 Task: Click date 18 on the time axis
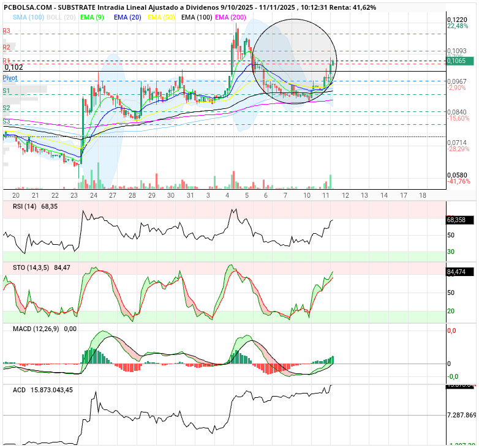[423, 196]
